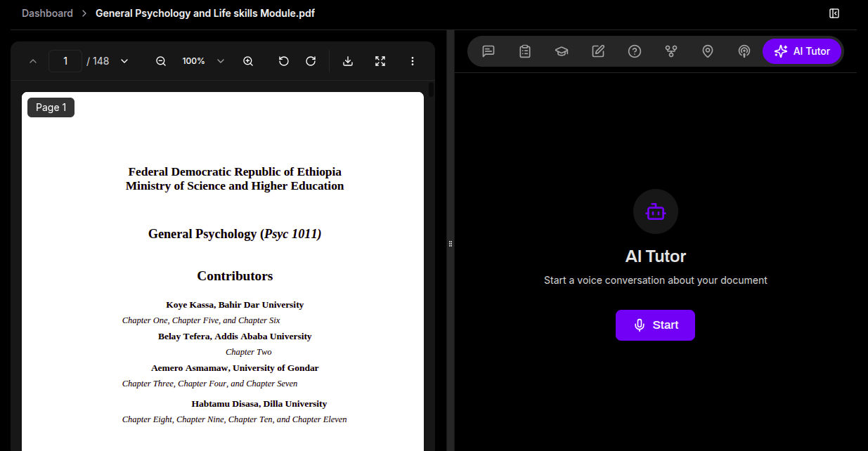Open the location pin tab icon
Viewport: 868px width, 451px height.
click(708, 51)
